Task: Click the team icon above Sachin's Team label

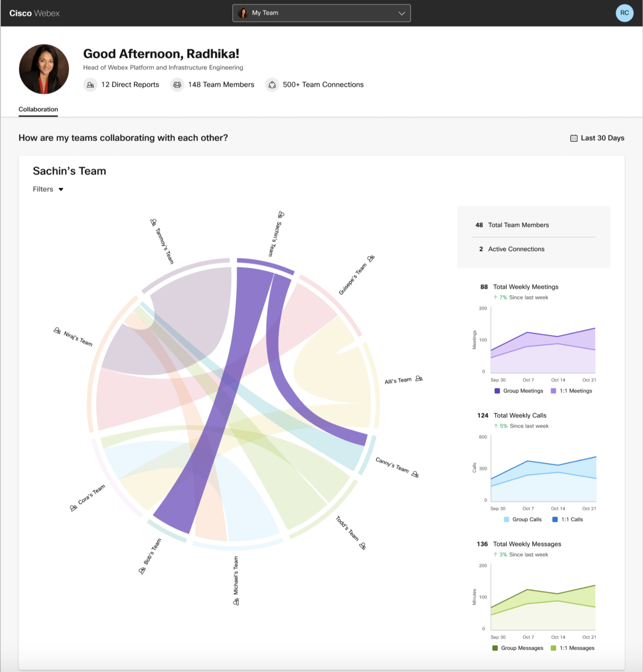Action: click(x=281, y=215)
